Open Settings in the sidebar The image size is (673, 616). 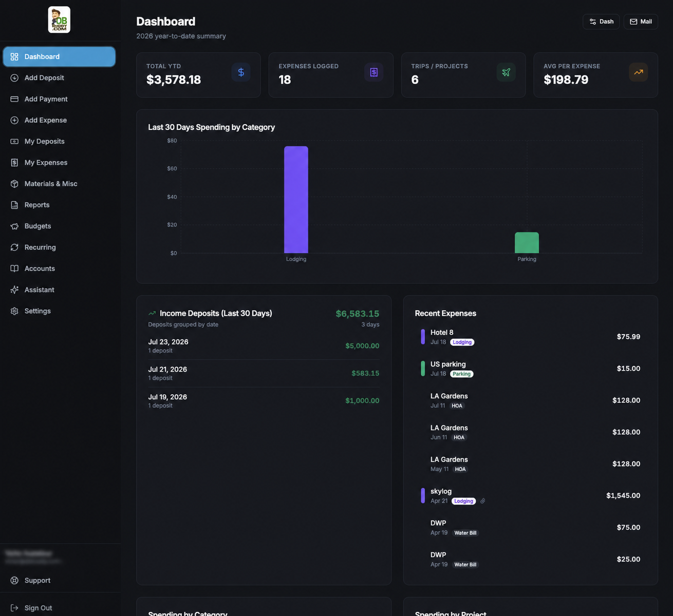(59, 311)
